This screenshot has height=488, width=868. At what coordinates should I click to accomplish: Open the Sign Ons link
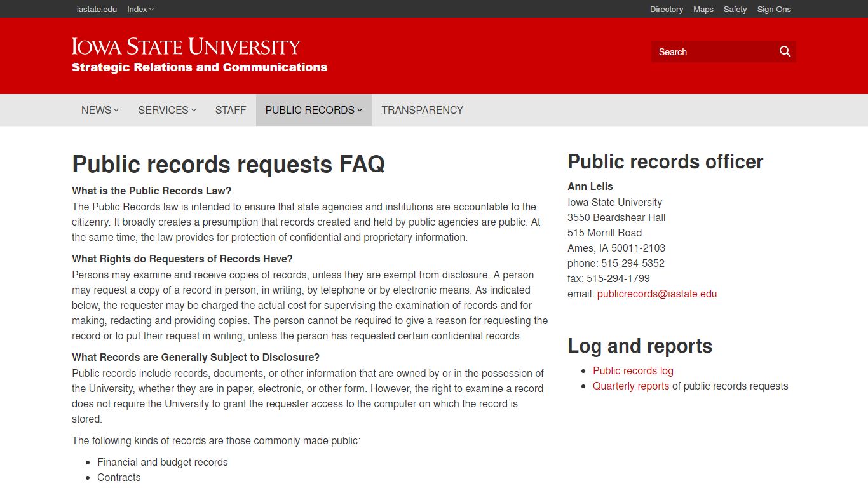774,9
